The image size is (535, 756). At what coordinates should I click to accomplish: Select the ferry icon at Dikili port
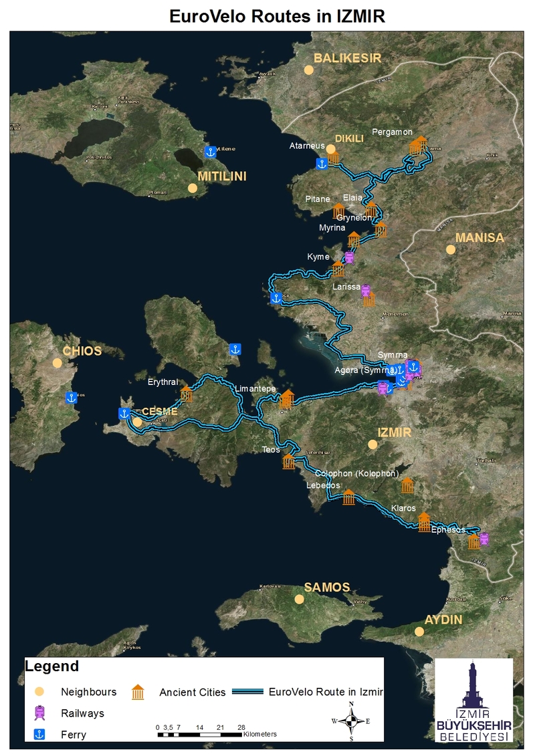point(322,164)
